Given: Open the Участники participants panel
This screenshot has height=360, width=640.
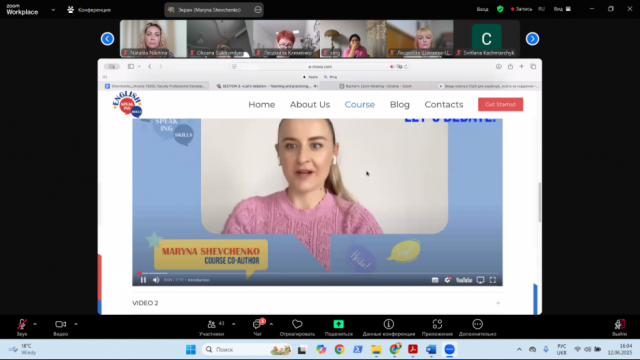Looking at the screenshot, I should pos(212,328).
